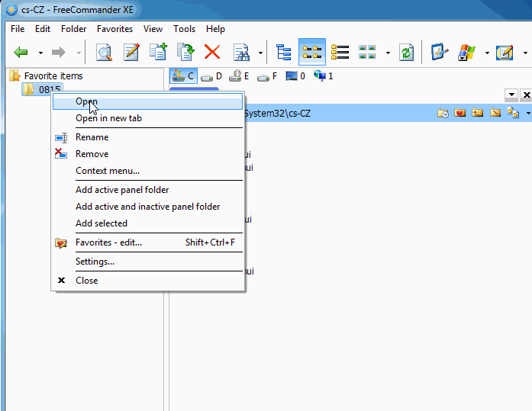Open the thumbnails view dropdown arrow

point(388,53)
